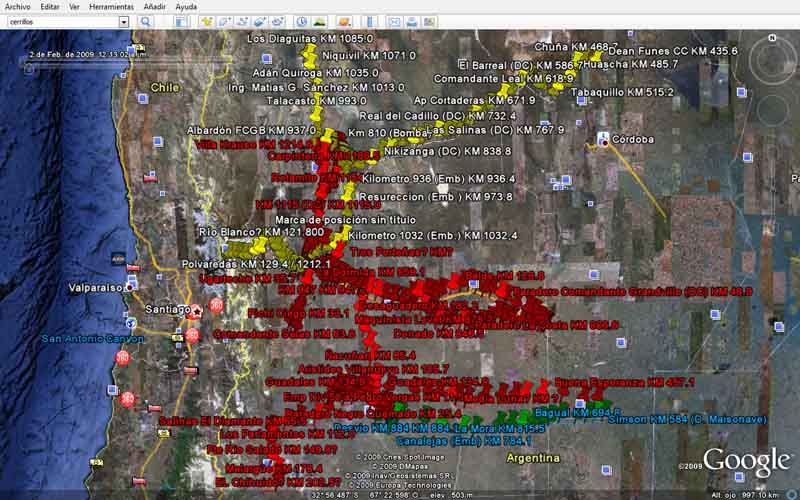The image size is (800, 500).
Task: Select 'Adán Quiroga KM 1035.0' placemark label
Action: (x=315, y=73)
